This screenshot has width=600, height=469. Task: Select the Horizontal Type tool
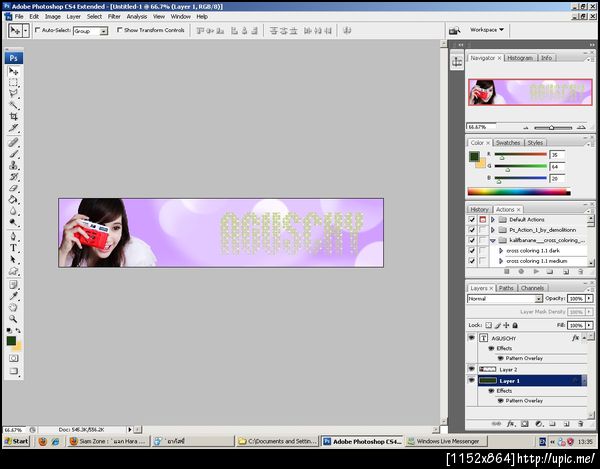13,248
